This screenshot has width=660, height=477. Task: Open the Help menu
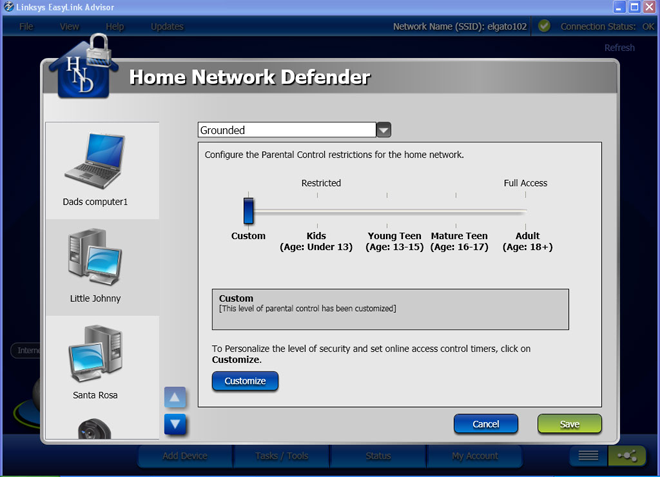pos(115,26)
